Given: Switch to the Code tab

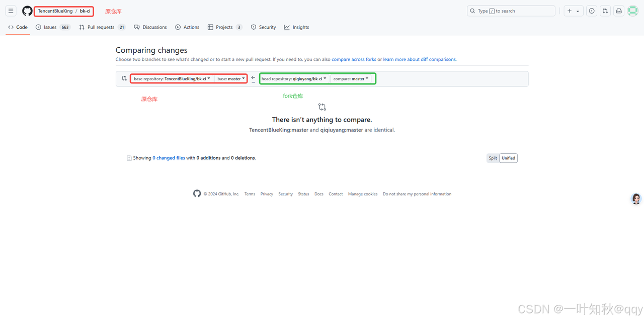Looking at the screenshot, I should pyautogui.click(x=18, y=27).
